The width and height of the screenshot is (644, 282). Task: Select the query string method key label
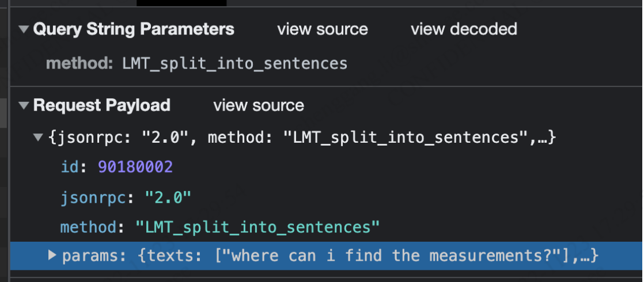coord(79,63)
